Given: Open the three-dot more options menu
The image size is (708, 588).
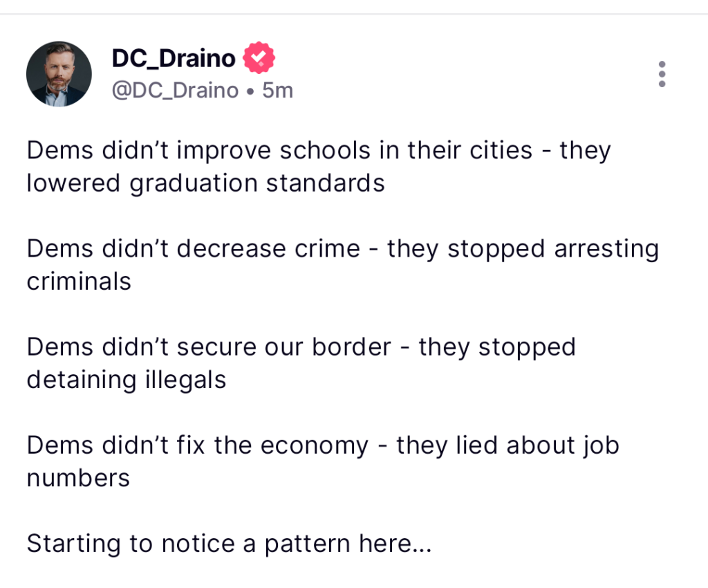Looking at the screenshot, I should 662,74.
